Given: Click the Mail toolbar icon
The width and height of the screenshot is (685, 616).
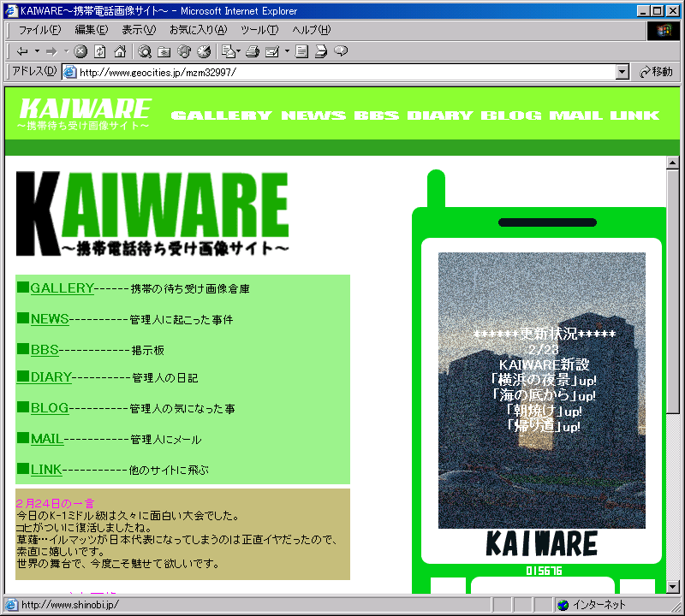Looking at the screenshot, I should (228, 51).
